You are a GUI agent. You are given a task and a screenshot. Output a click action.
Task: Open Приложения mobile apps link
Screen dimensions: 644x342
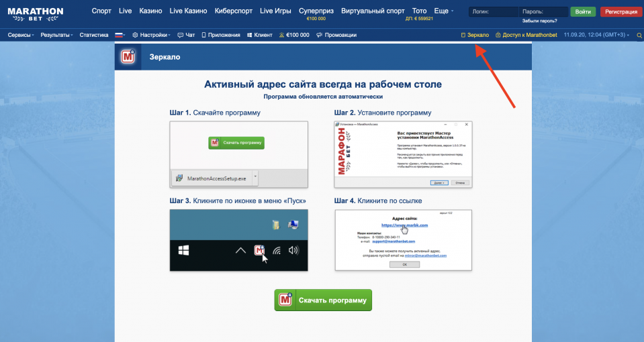tap(221, 35)
